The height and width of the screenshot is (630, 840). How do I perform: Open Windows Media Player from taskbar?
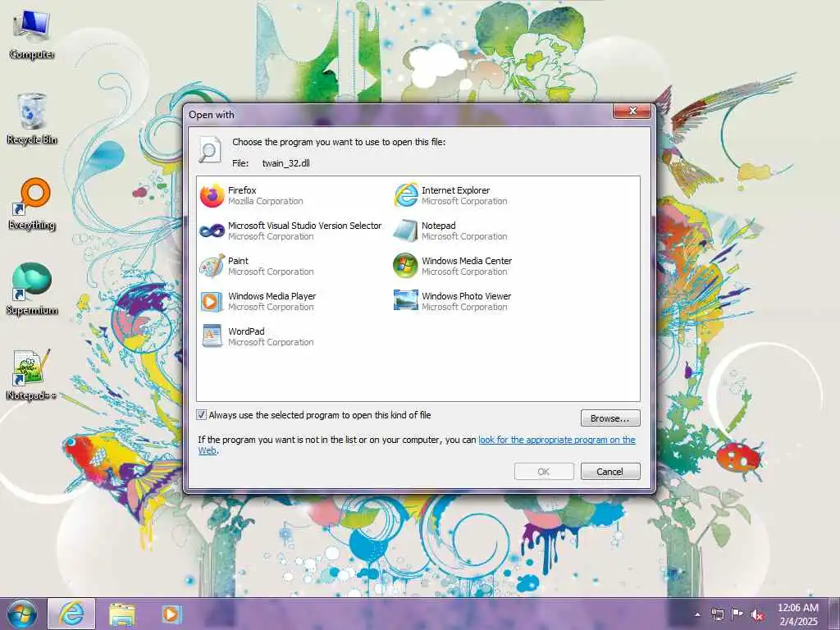[171, 614]
